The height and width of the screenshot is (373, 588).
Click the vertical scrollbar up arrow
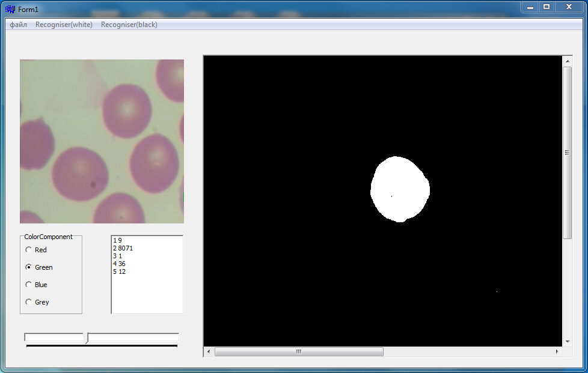click(x=568, y=61)
